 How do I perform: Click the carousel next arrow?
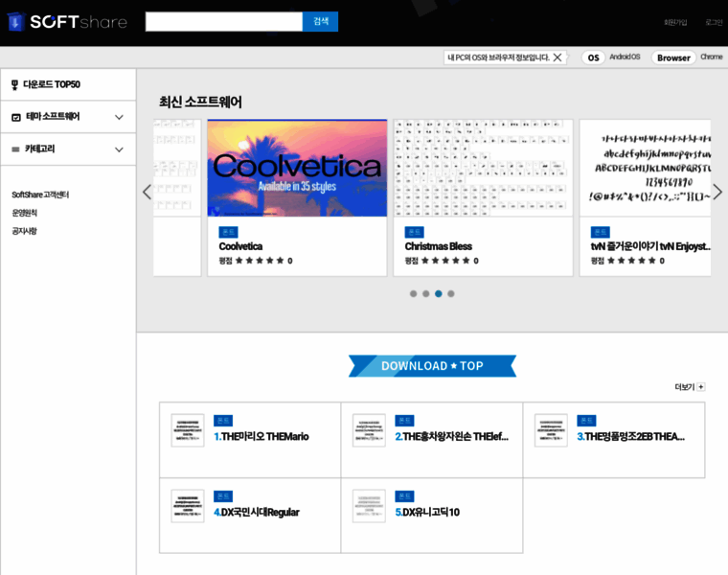717,192
